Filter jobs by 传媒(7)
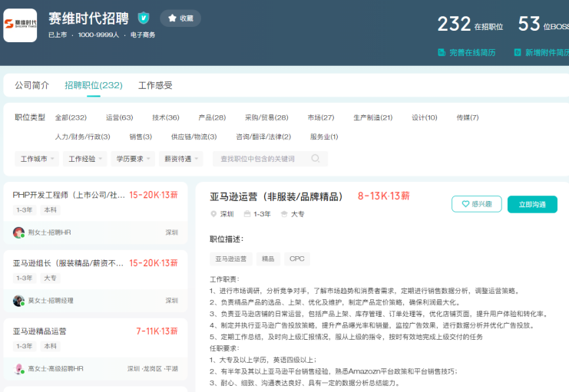The height and width of the screenshot is (392, 569). (468, 117)
